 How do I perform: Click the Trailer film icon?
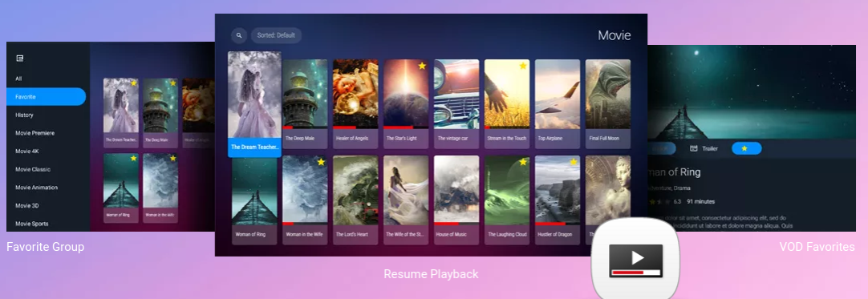coord(694,148)
